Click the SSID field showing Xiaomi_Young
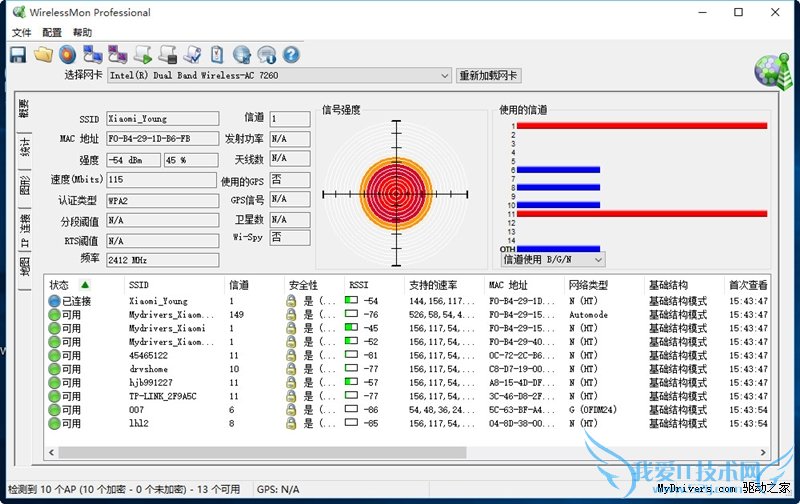The image size is (800, 504). (163, 119)
